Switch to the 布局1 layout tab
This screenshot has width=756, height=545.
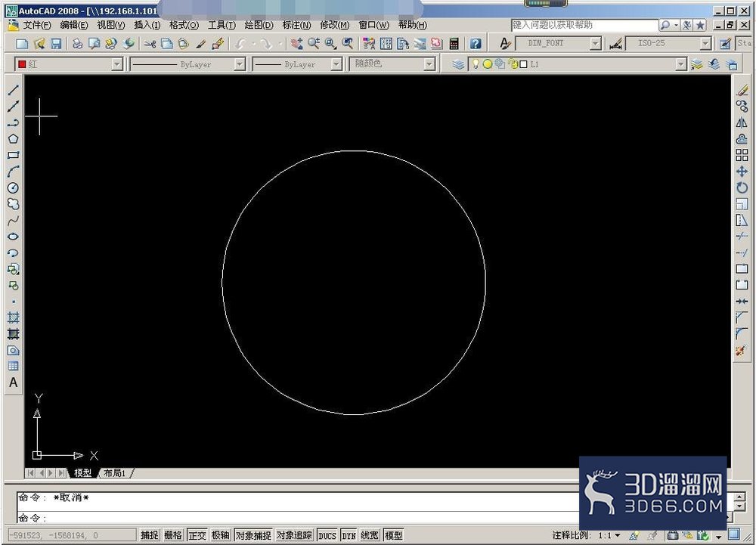click(x=115, y=473)
